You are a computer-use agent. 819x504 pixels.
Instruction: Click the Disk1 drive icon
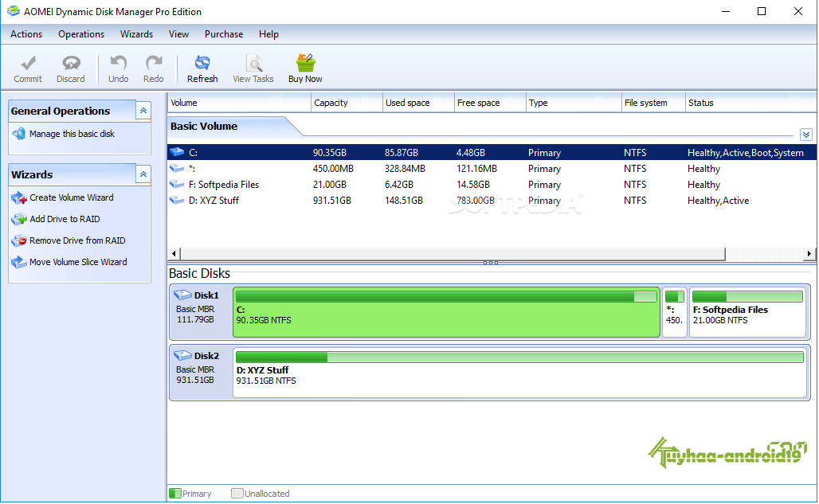(x=182, y=295)
